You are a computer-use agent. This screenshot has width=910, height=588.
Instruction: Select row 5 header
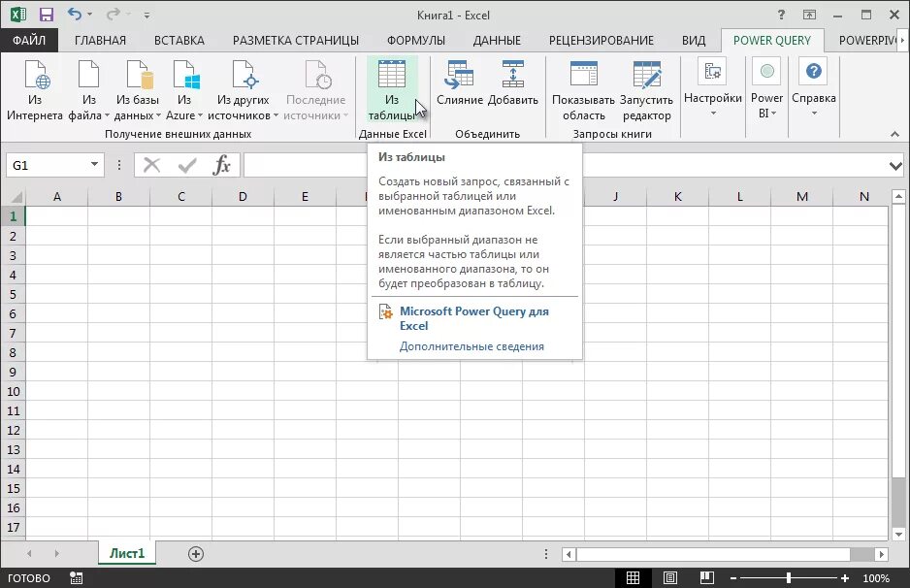coord(13,294)
